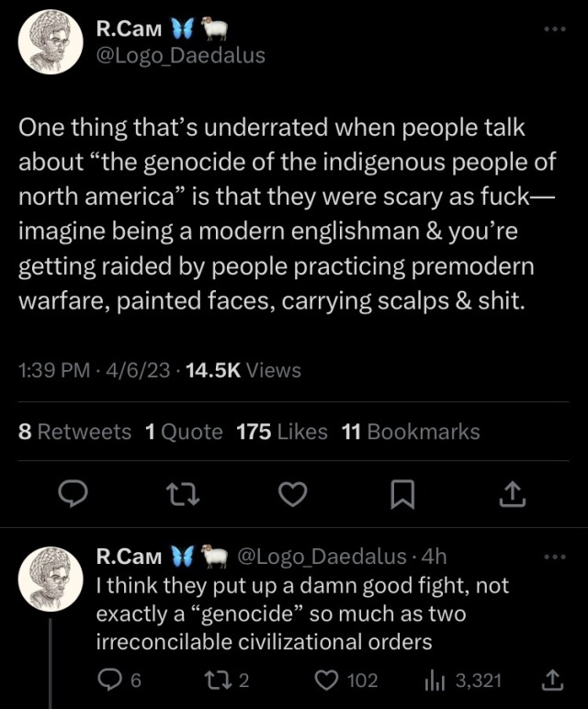Bookmark the main tweet
Screen dimensions: 588x709
[401, 496]
